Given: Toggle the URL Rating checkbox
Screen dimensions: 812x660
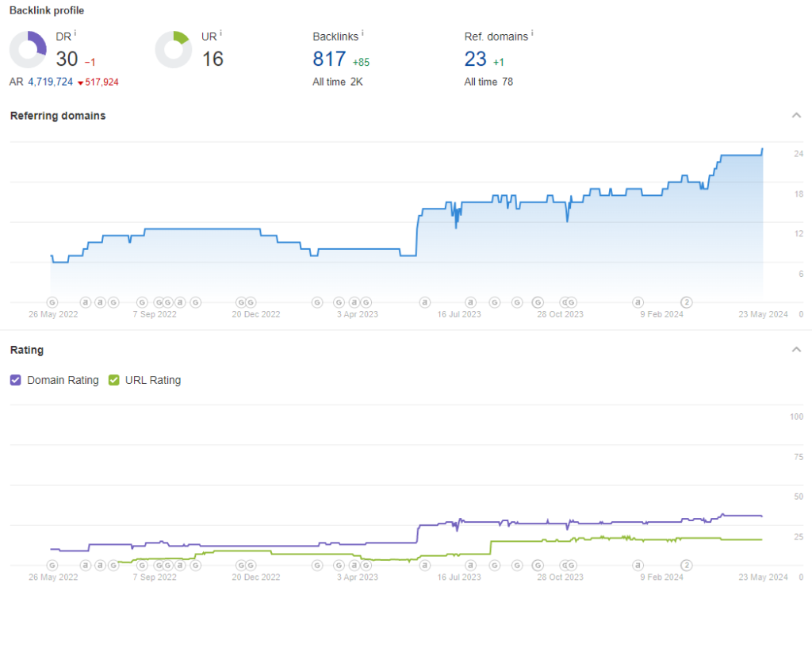Looking at the screenshot, I should click(114, 380).
